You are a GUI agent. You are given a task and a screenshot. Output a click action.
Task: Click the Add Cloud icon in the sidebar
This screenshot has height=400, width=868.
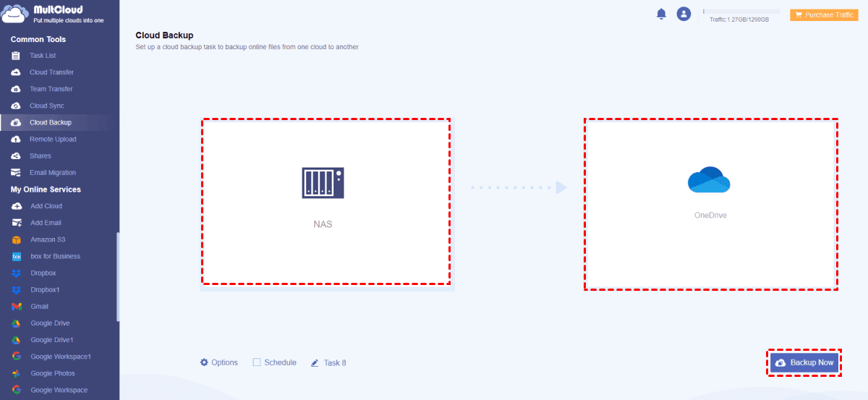click(x=17, y=206)
